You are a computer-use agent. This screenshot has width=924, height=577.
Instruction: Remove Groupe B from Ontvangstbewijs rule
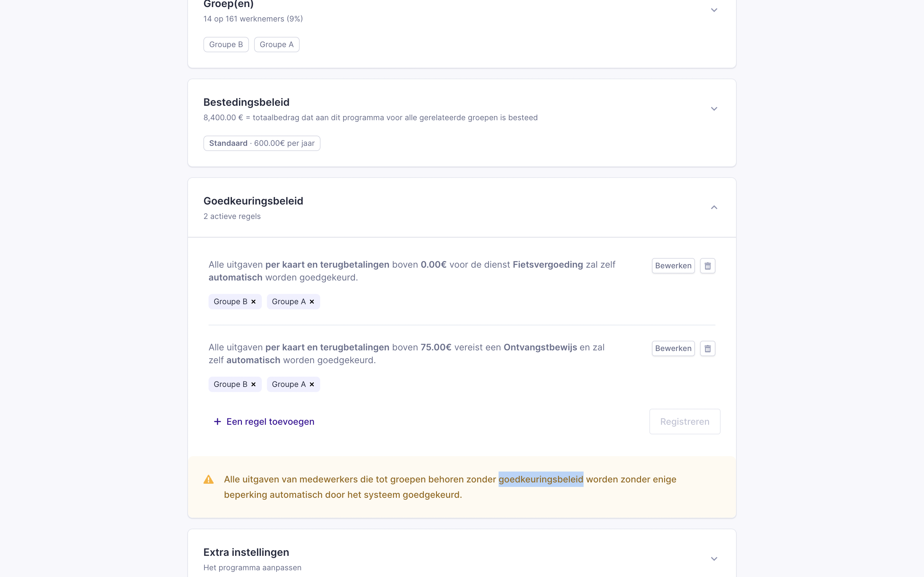[x=253, y=384]
